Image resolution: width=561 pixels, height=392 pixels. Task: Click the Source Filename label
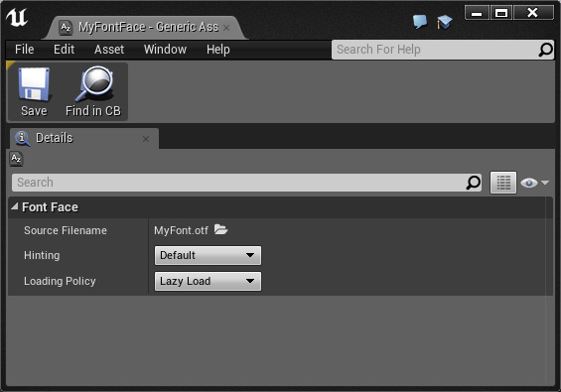pos(66,230)
